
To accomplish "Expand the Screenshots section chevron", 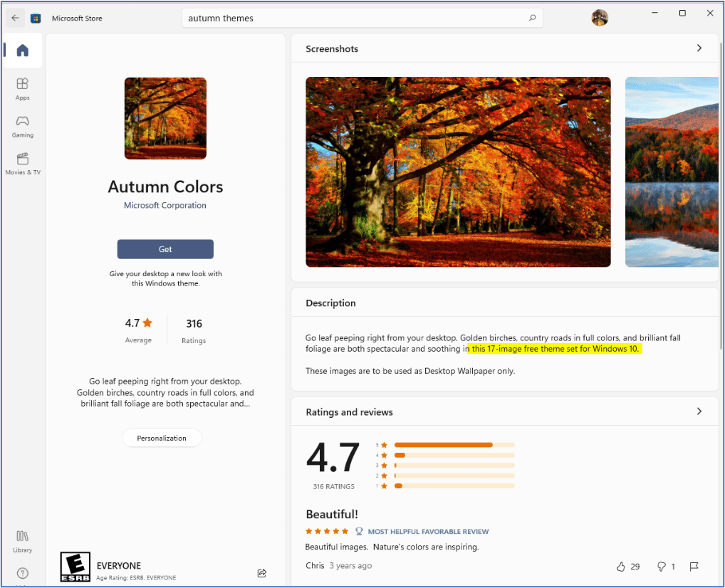I will click(x=699, y=48).
